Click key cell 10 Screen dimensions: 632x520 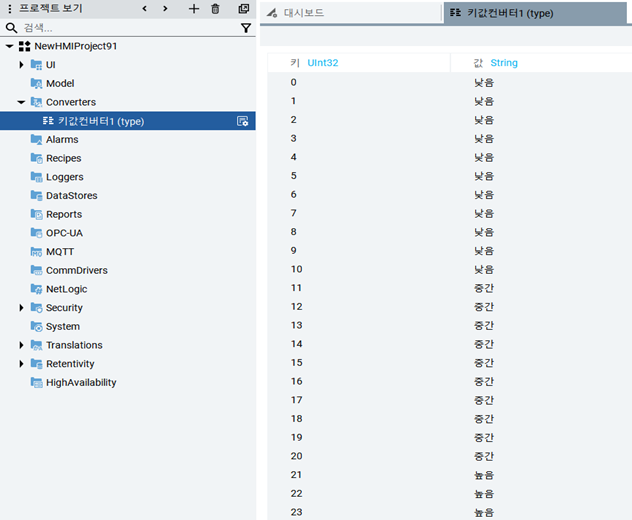tap(297, 269)
